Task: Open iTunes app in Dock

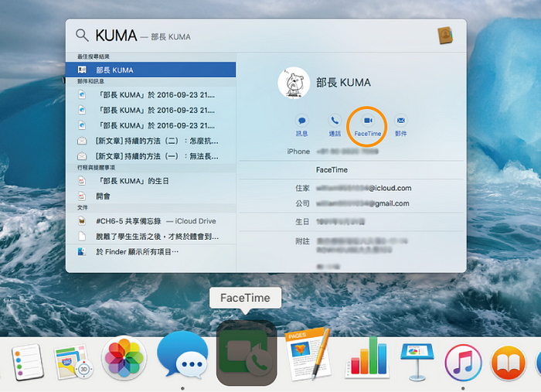Action: click(x=463, y=363)
